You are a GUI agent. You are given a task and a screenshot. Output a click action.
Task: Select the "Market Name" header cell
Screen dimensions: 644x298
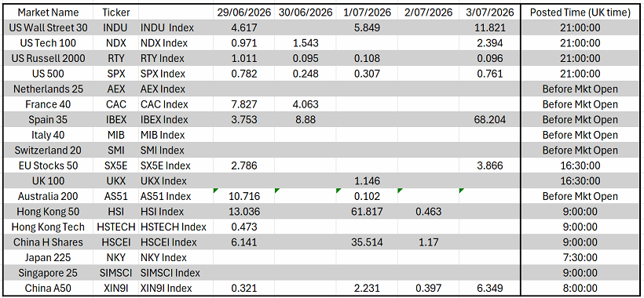(49, 13)
